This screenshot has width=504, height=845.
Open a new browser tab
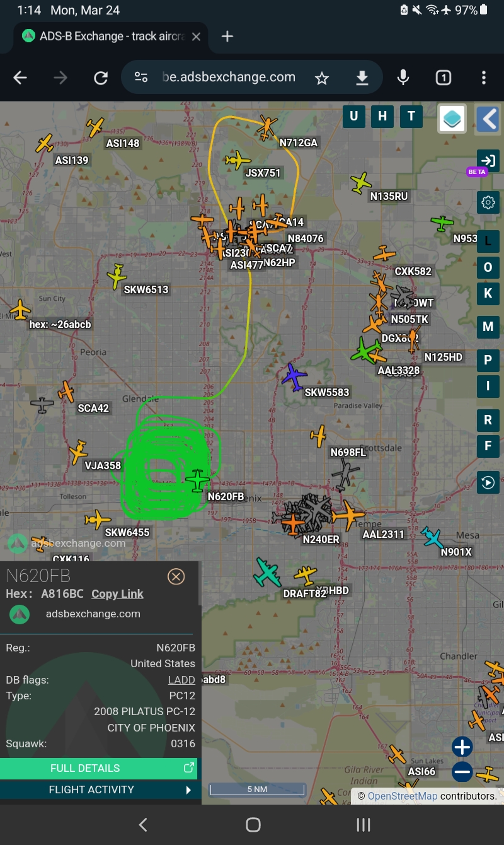pyautogui.click(x=227, y=37)
